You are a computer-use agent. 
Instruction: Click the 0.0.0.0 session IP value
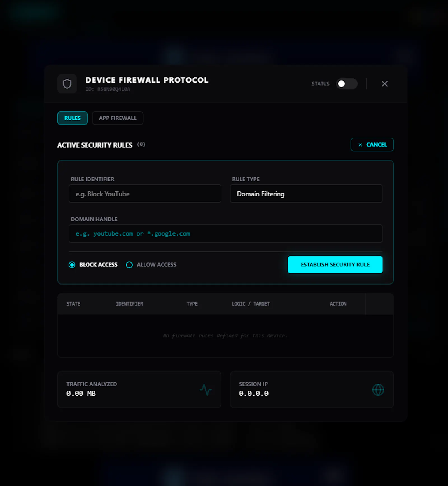pyautogui.click(x=254, y=393)
